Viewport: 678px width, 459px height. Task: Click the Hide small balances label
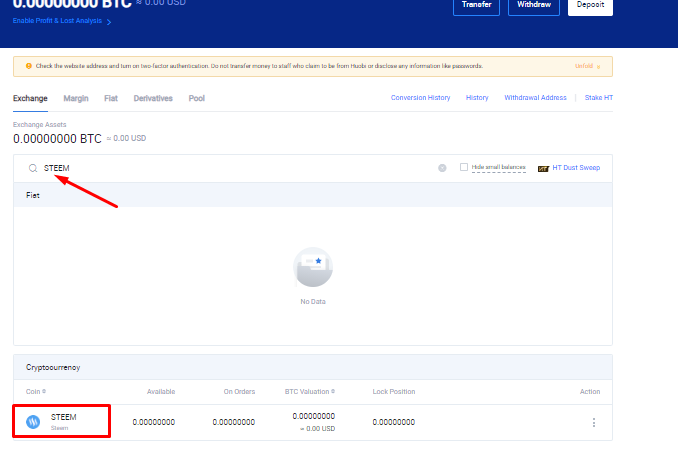(499, 167)
